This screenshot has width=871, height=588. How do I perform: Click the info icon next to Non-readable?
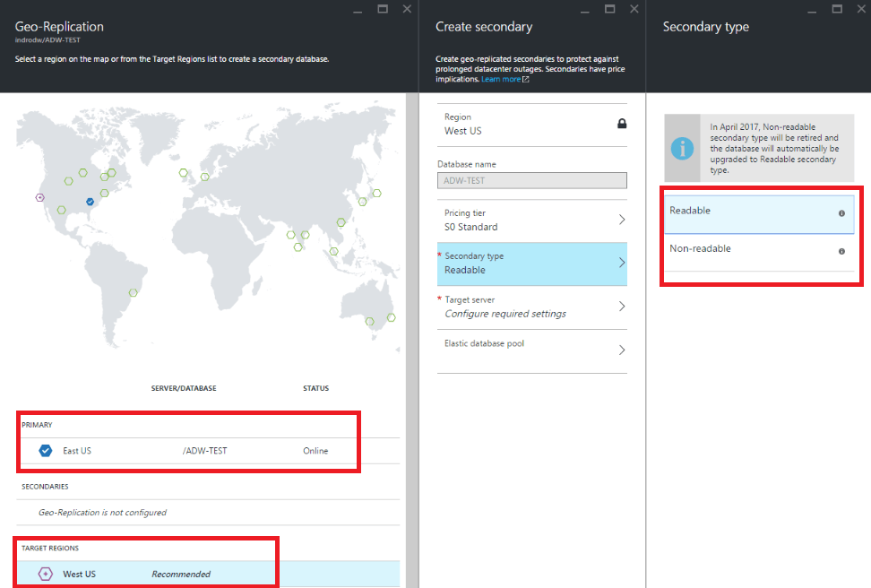click(841, 251)
